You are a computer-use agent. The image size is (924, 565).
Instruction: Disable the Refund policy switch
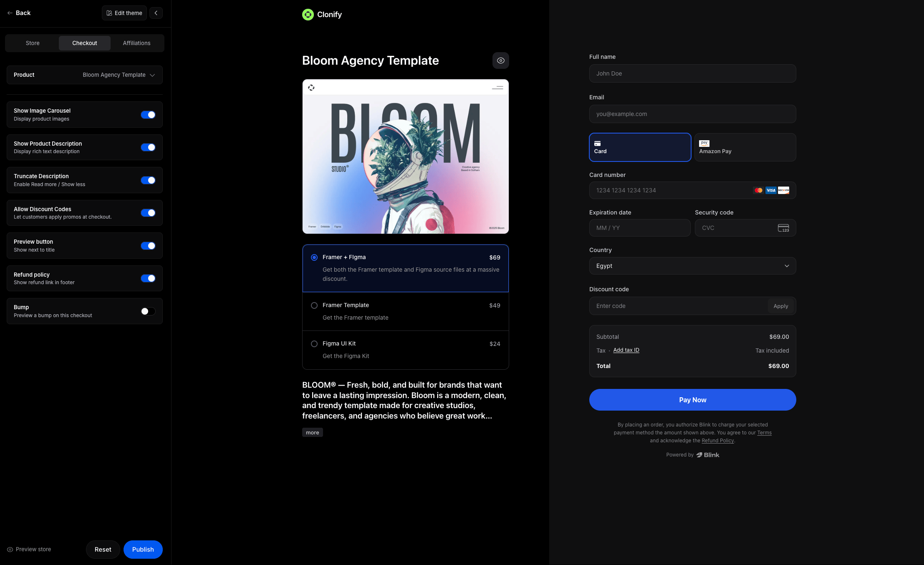[x=148, y=278]
